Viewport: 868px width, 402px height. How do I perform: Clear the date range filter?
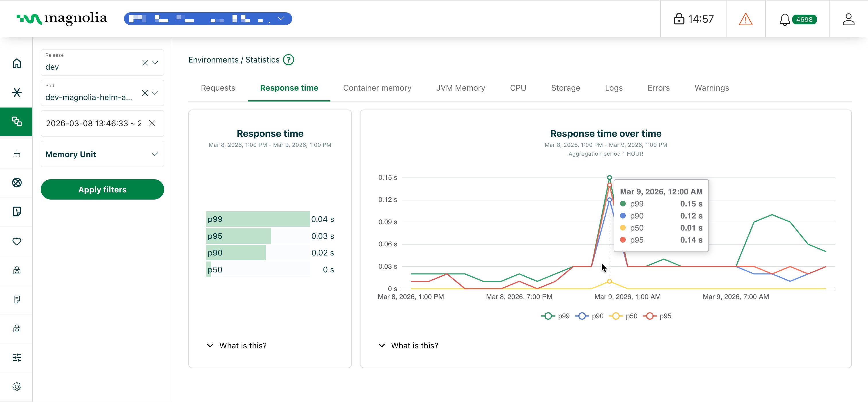point(152,123)
